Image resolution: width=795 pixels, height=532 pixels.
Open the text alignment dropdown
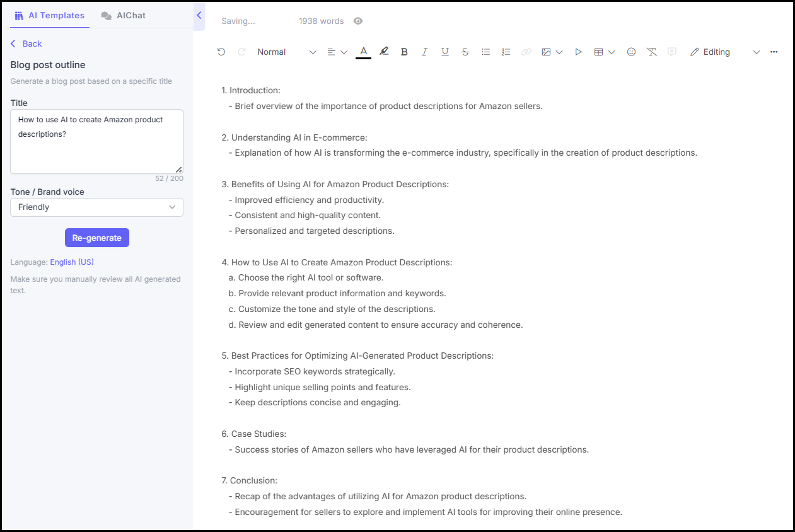[x=337, y=52]
